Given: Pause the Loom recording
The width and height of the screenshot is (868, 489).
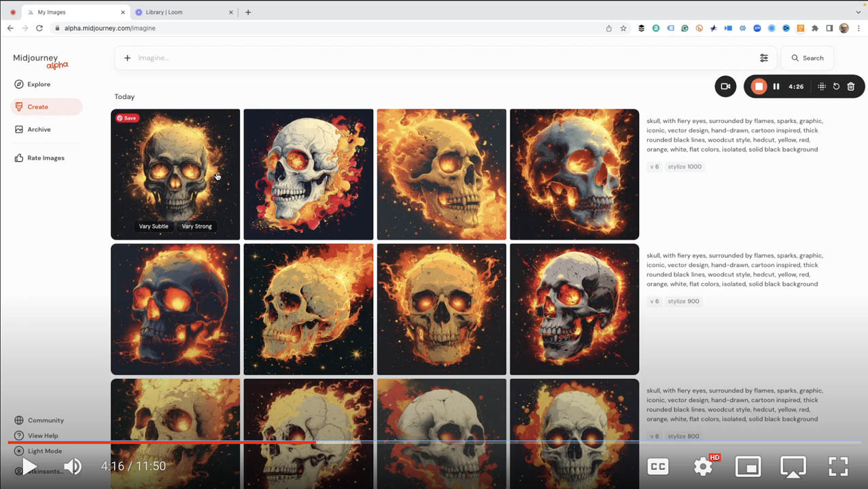Looking at the screenshot, I should pos(776,86).
